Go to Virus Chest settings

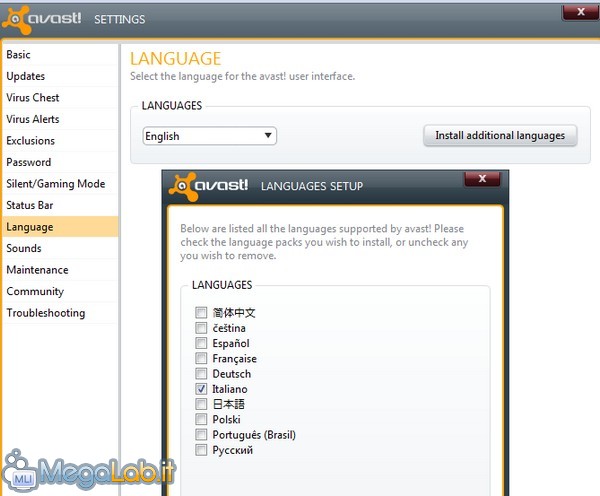click(60, 97)
